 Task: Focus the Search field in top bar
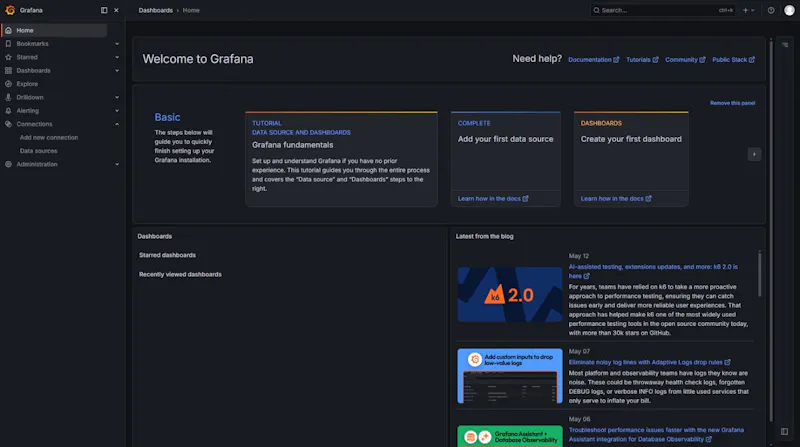pyautogui.click(x=663, y=10)
